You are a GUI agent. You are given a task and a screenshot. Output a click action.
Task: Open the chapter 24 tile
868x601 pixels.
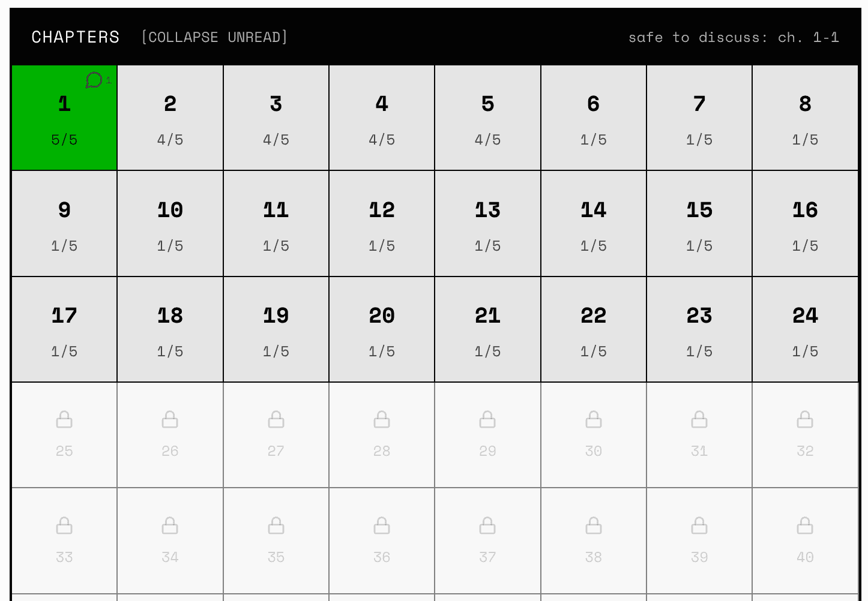(x=805, y=330)
